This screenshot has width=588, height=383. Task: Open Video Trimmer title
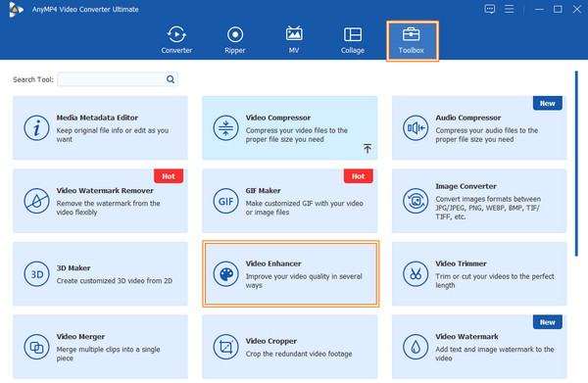pyautogui.click(x=461, y=263)
